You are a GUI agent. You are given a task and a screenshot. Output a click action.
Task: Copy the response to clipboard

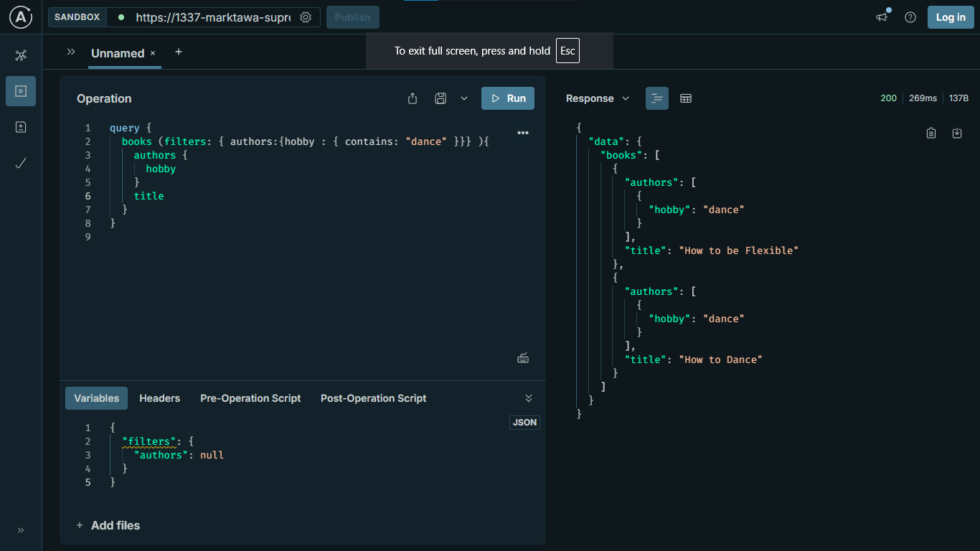(931, 133)
